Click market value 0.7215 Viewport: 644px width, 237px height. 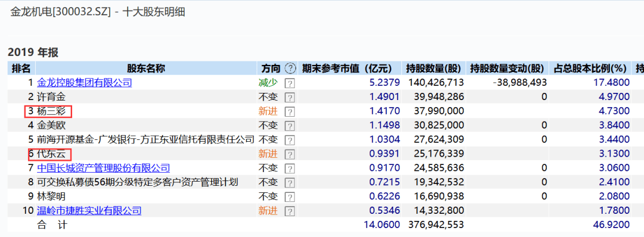click(x=385, y=182)
